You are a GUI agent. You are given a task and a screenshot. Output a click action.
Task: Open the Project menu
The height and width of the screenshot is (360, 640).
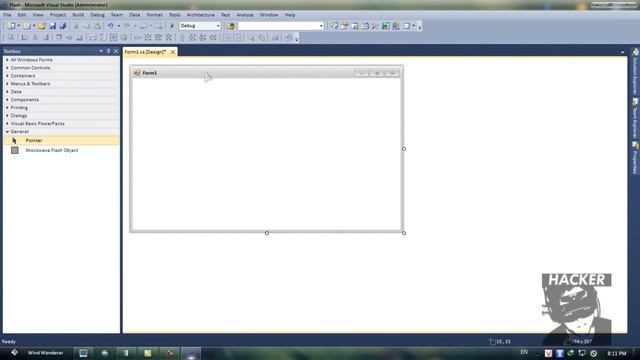pos(58,15)
